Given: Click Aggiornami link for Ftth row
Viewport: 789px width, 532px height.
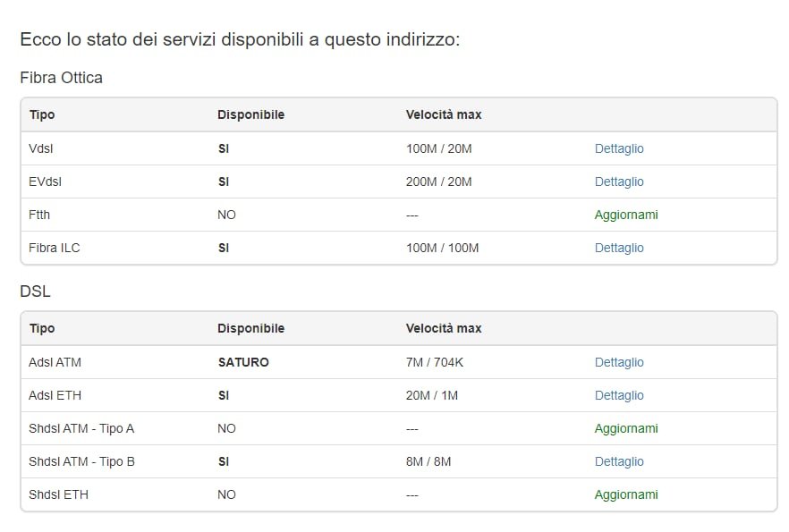Looking at the screenshot, I should [x=626, y=215].
